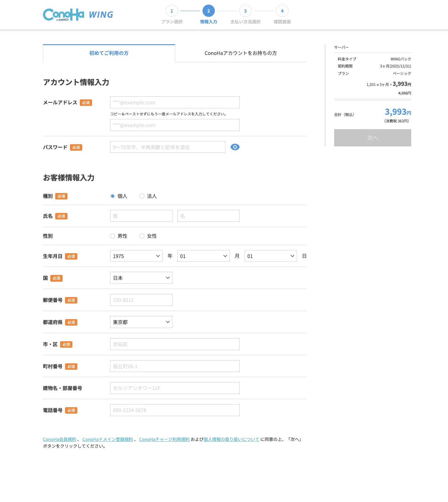Click the ConoHa WING logo
Image resolution: width=448 pixels, height=502 pixels.
point(78,14)
